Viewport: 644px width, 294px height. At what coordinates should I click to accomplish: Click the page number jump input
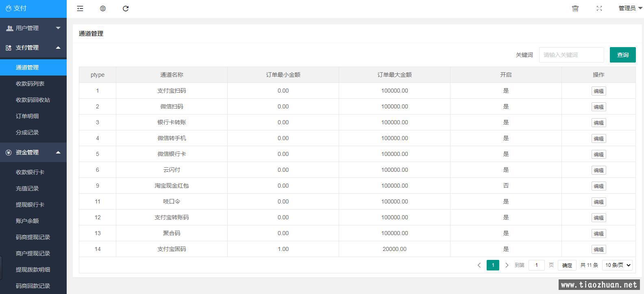click(x=536, y=265)
